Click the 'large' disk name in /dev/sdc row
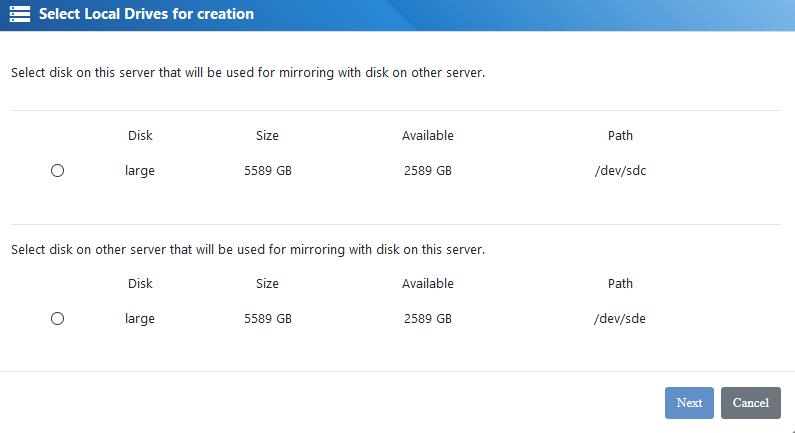This screenshot has width=795, height=433. [x=140, y=171]
